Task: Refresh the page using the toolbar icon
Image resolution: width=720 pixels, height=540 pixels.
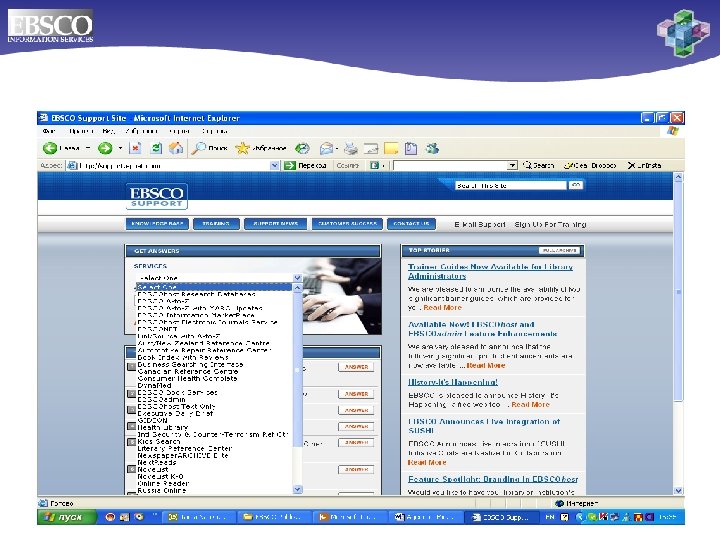Action: (x=156, y=148)
